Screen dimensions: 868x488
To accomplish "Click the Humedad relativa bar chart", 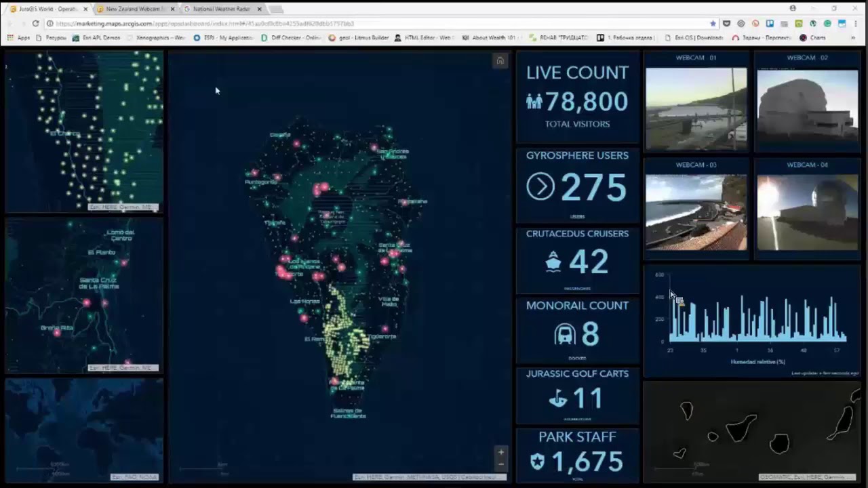I will [x=751, y=320].
